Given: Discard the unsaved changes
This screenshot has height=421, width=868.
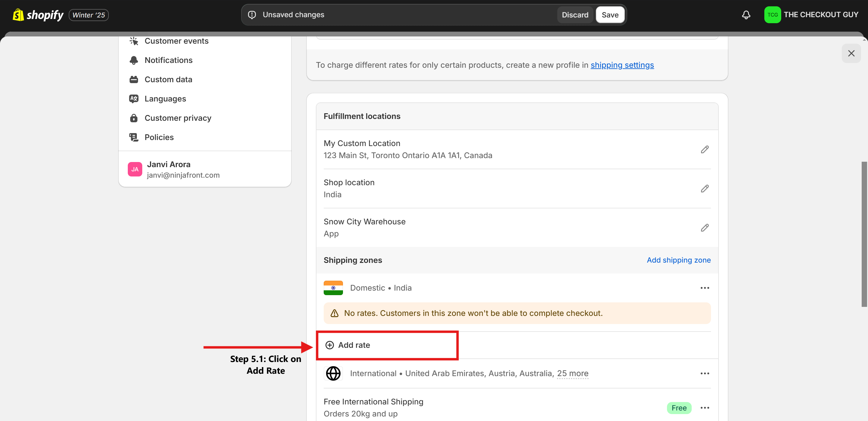Looking at the screenshot, I should click(x=575, y=15).
